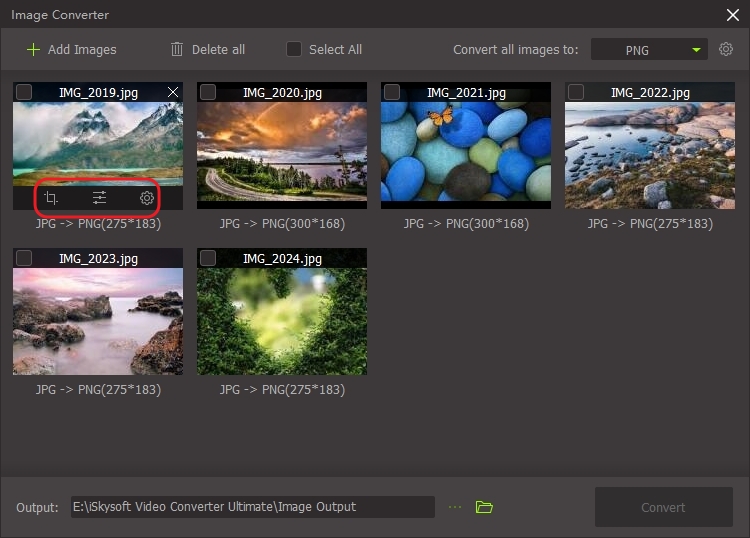The height and width of the screenshot is (538, 750).
Task: Open the output folder with the green folder icon
Action: pyautogui.click(x=484, y=507)
